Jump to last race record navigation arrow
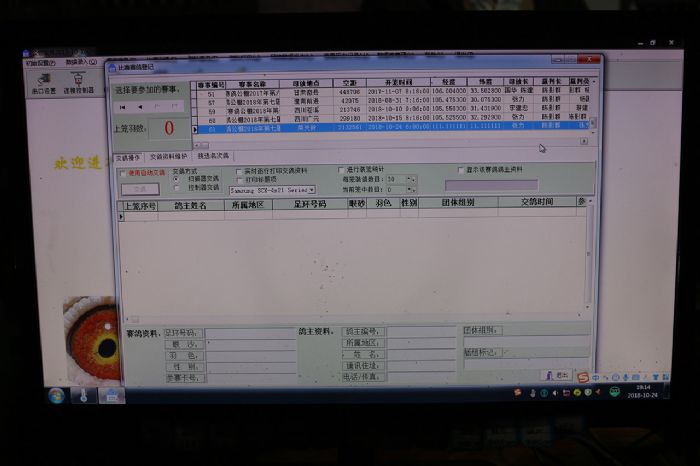 [x=175, y=106]
